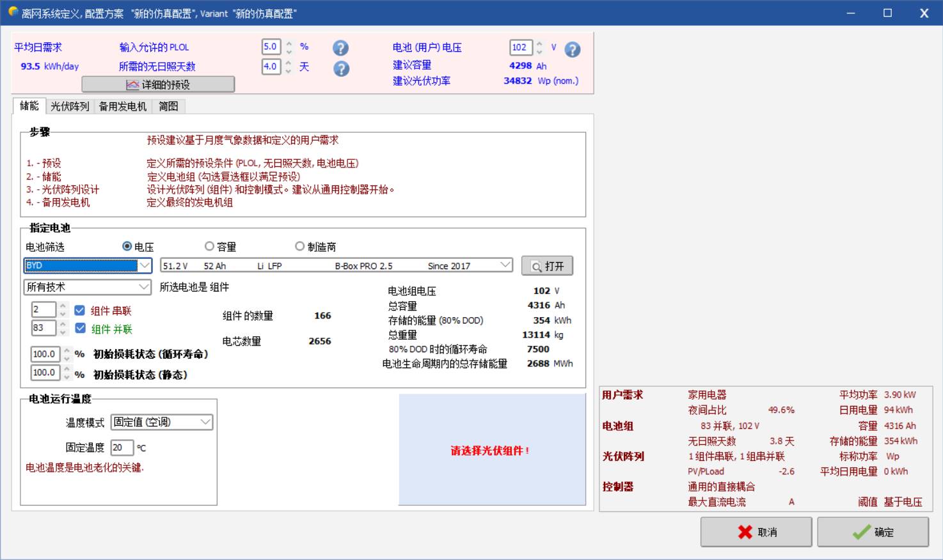Click the 详细的预设 chart button

pos(158,84)
